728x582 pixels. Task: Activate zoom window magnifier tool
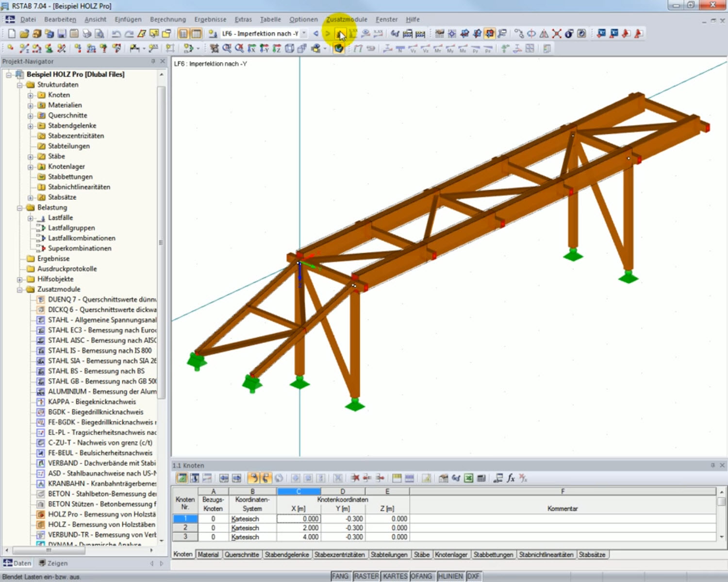click(227, 48)
